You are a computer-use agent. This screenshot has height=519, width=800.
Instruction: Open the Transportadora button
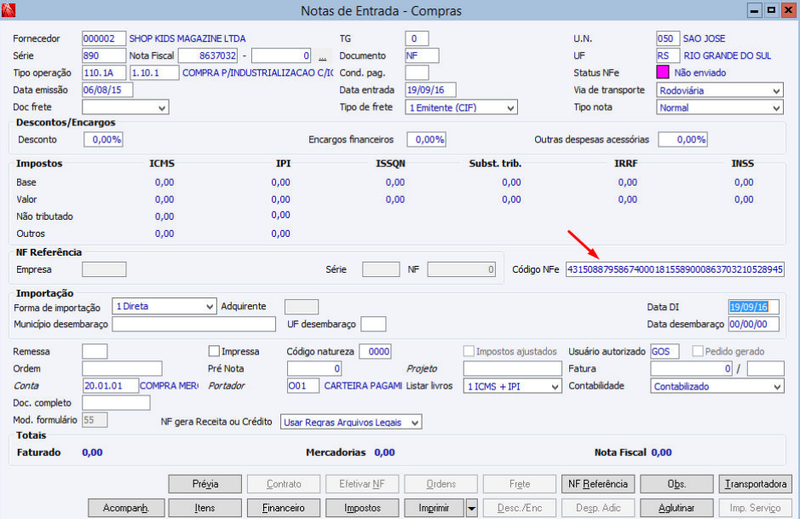click(756, 484)
